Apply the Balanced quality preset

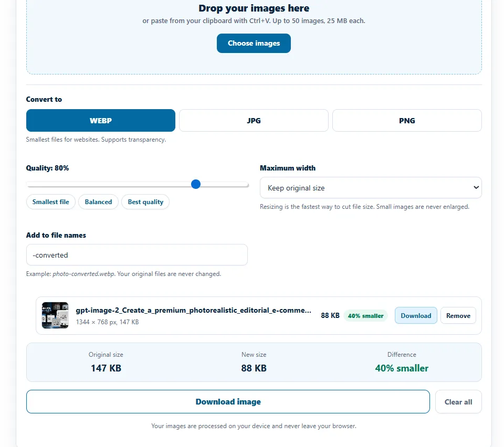tap(98, 201)
